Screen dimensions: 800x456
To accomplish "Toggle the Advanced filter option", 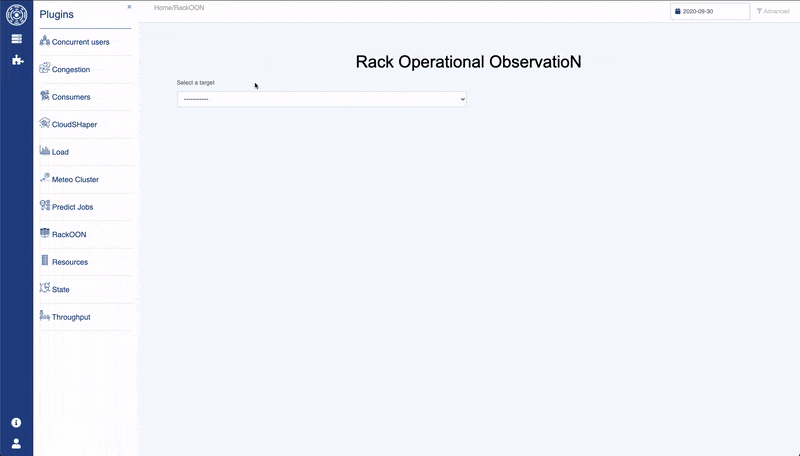I will click(772, 11).
